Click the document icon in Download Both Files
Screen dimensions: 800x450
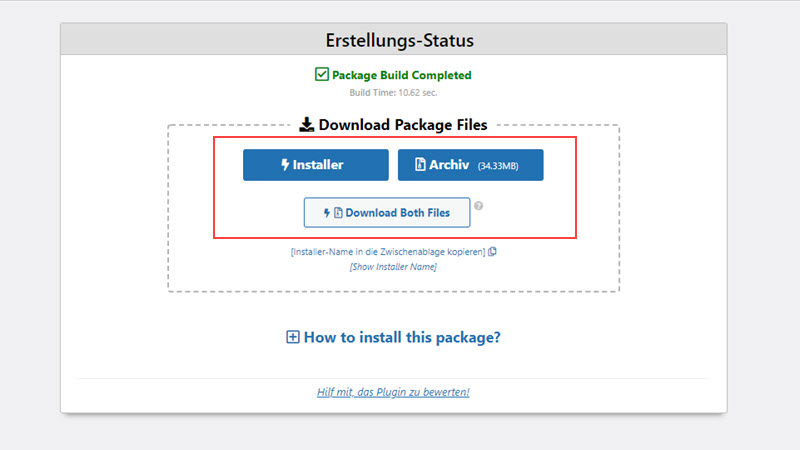[x=338, y=213]
